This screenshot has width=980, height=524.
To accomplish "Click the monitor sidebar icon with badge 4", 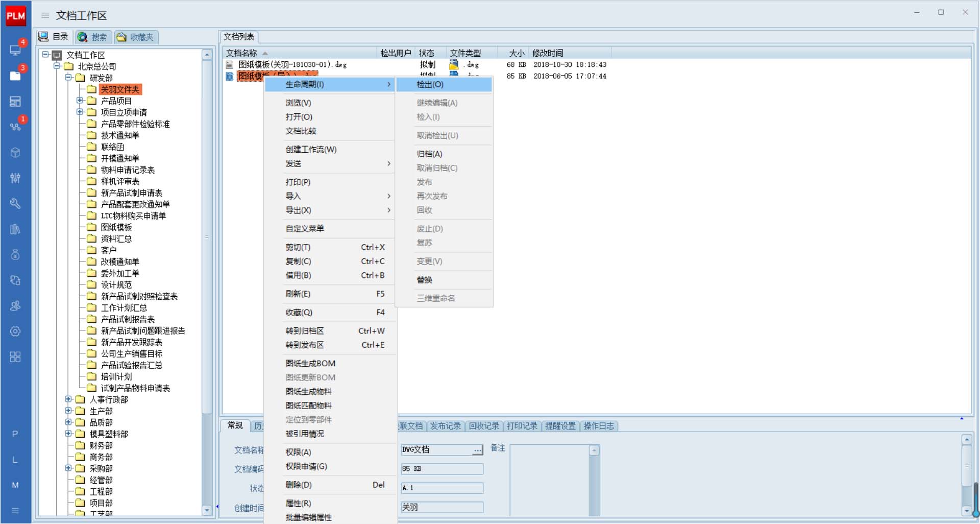I will click(15, 50).
